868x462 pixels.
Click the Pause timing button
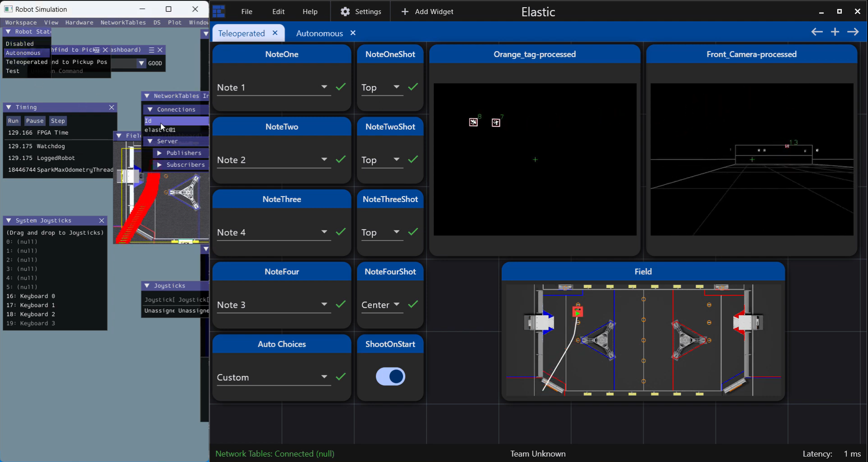pyautogui.click(x=34, y=121)
